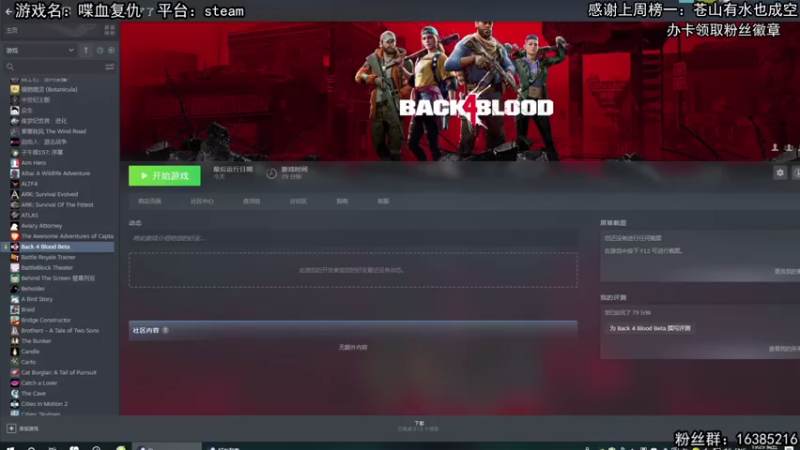Screen dimensions: 800x450
Task: Click the add game plus icon at bottom left
Action: 11,429
